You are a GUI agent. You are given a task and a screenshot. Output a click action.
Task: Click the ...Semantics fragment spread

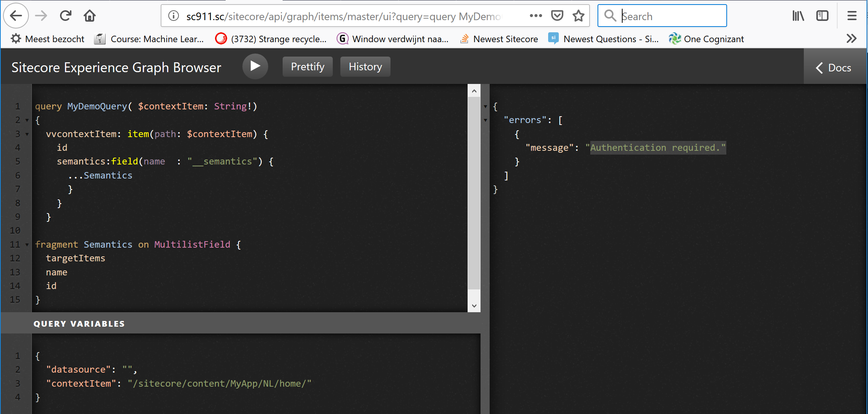pyautogui.click(x=100, y=175)
